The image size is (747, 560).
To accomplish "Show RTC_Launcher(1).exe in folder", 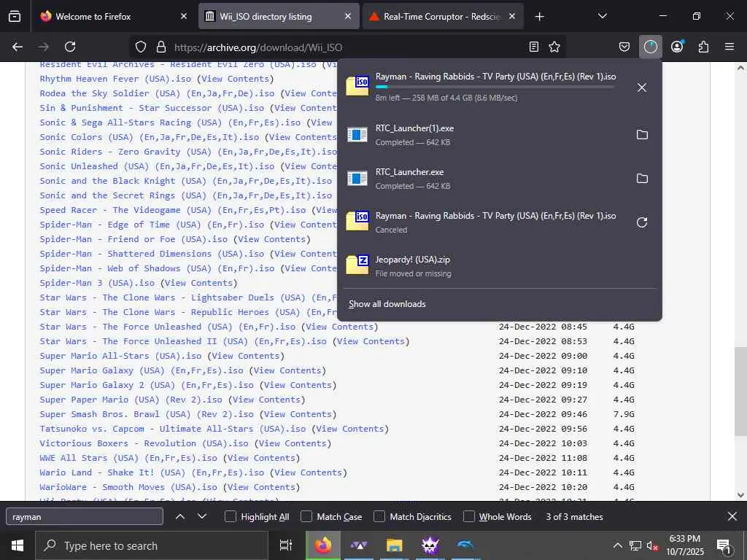I will click(642, 135).
